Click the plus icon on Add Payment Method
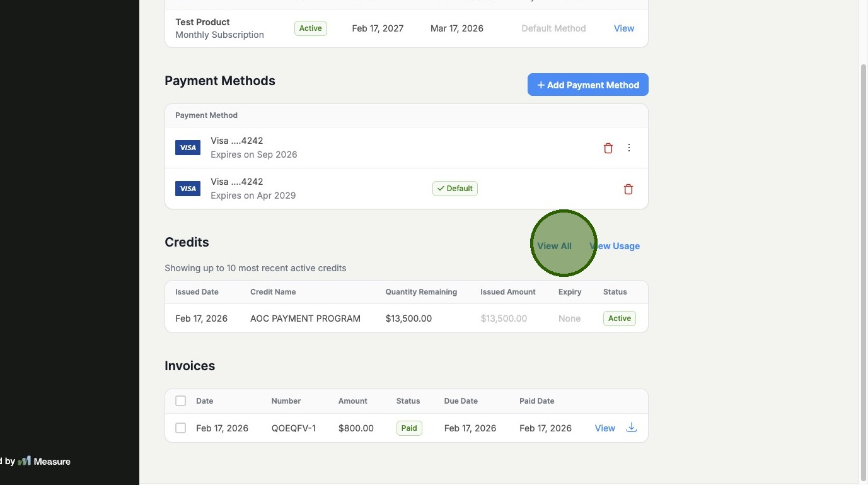 coord(540,85)
